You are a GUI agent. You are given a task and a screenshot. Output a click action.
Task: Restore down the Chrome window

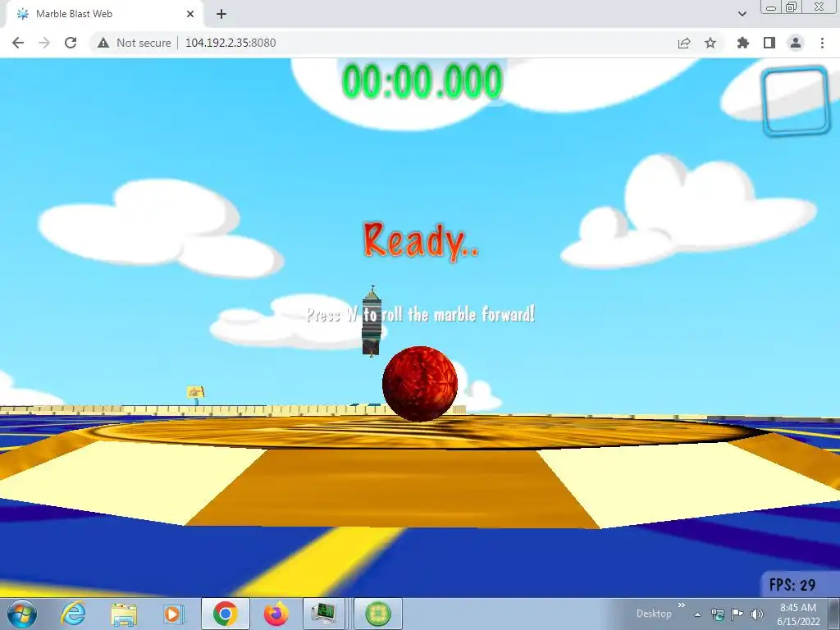click(792, 7)
